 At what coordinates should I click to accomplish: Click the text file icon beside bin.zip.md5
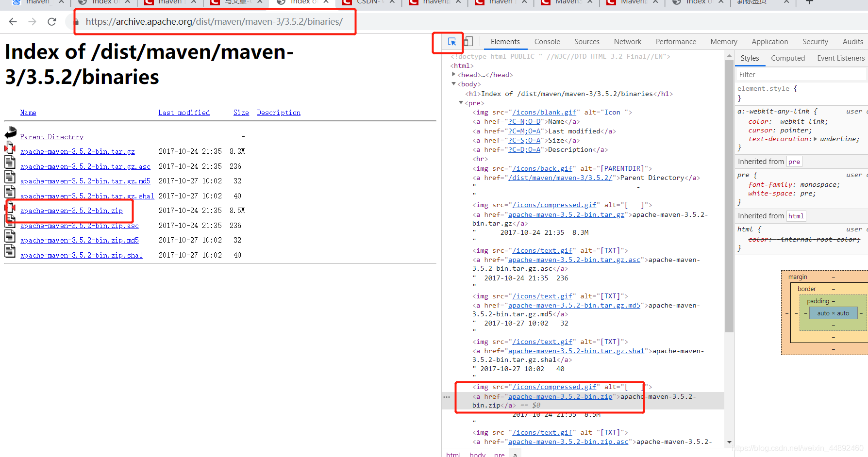click(x=10, y=236)
